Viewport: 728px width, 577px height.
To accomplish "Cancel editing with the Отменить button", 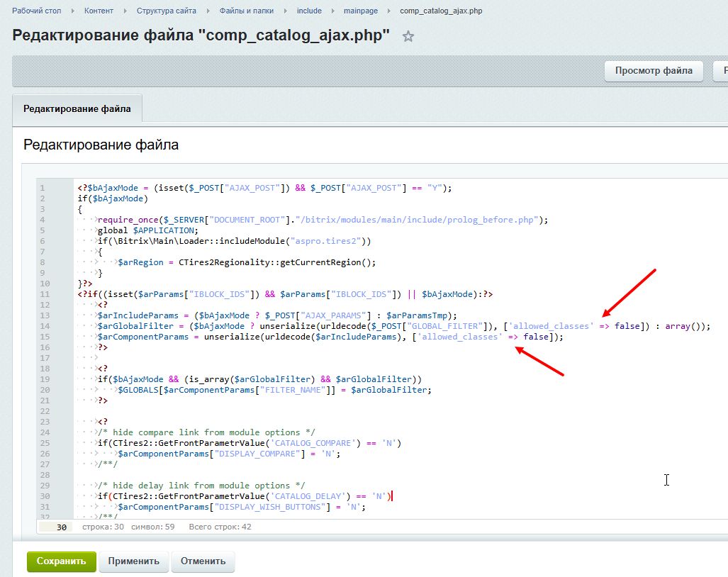I will pos(203,561).
